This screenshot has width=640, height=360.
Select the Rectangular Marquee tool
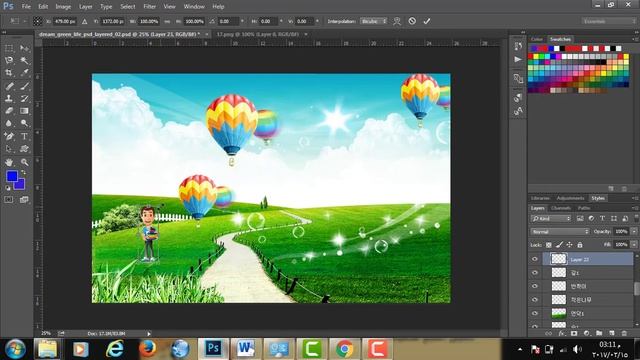[x=9, y=49]
